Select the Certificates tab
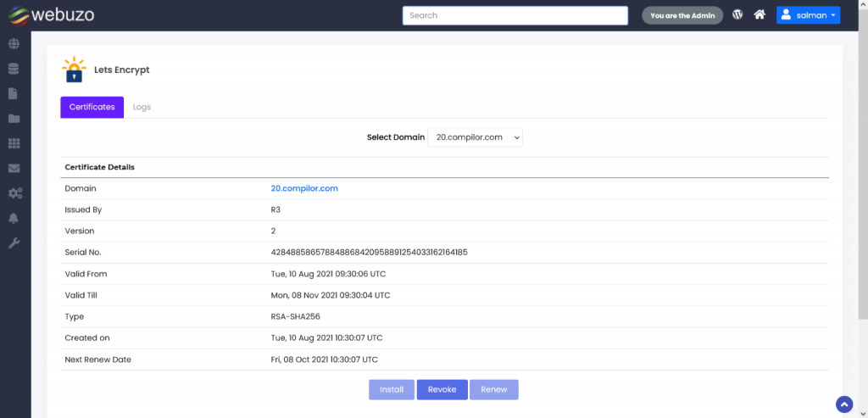This screenshot has height=418, width=868. point(92,107)
